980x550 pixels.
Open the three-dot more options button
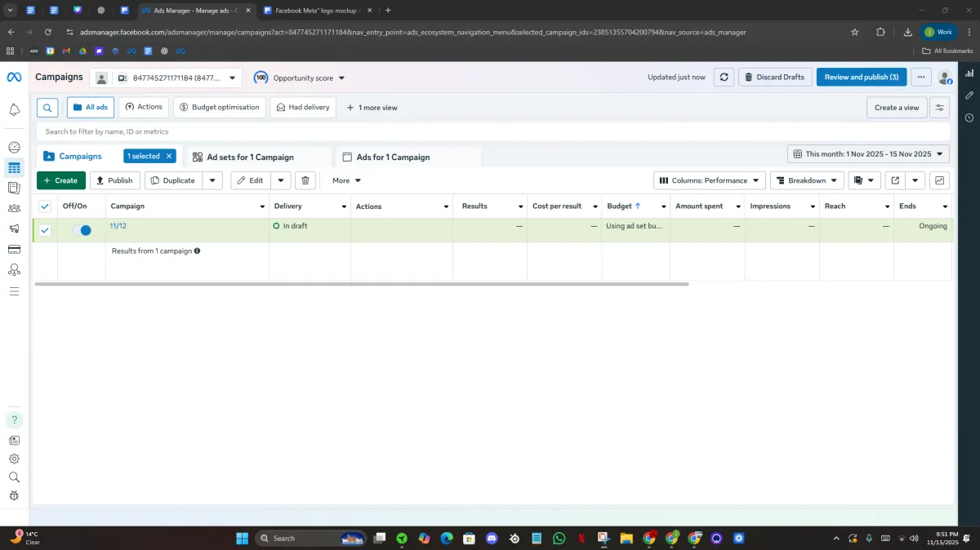tap(920, 77)
